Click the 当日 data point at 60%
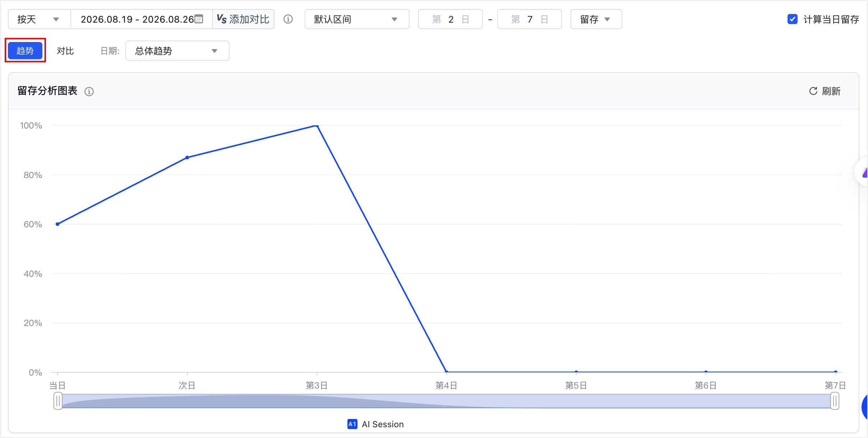The image size is (868, 438). 57,224
